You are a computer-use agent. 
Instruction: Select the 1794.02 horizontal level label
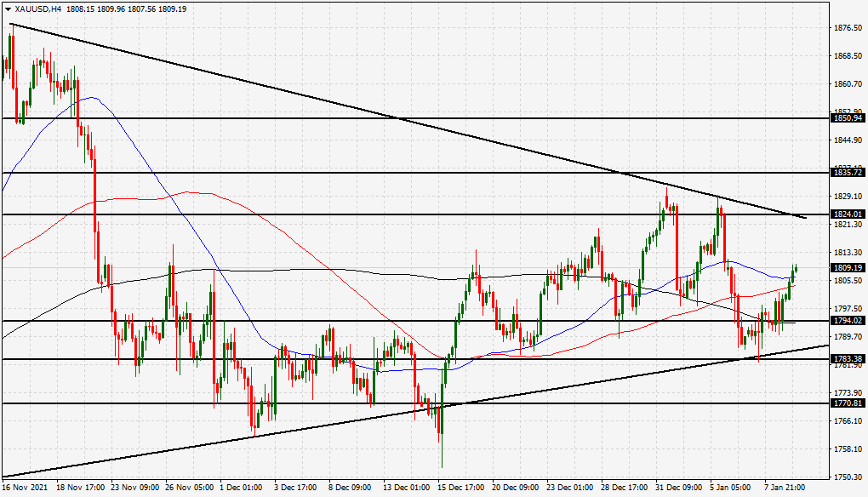848,321
